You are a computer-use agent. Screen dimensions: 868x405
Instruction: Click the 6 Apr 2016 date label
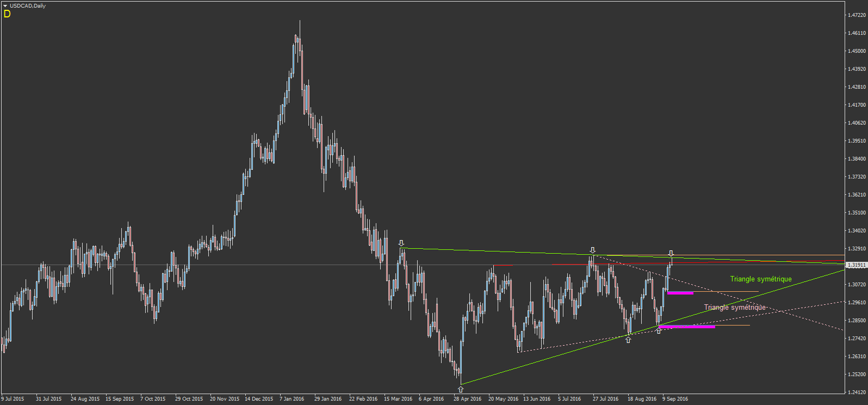(x=431, y=399)
